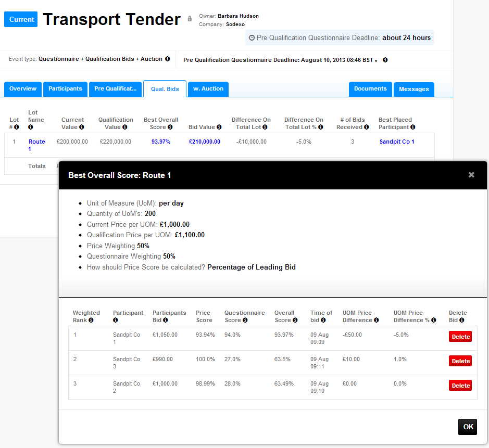Click the info icon next to Event type

pyautogui.click(x=168, y=59)
